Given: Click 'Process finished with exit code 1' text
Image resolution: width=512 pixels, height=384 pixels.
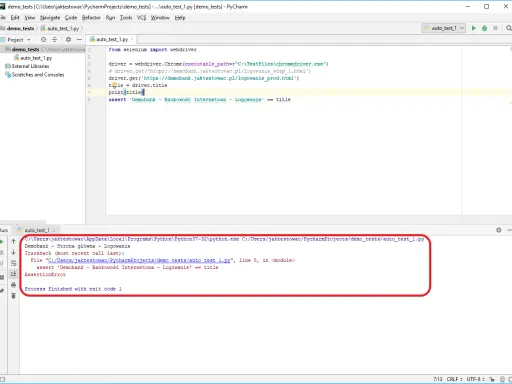Looking at the screenshot, I should tap(73, 289).
